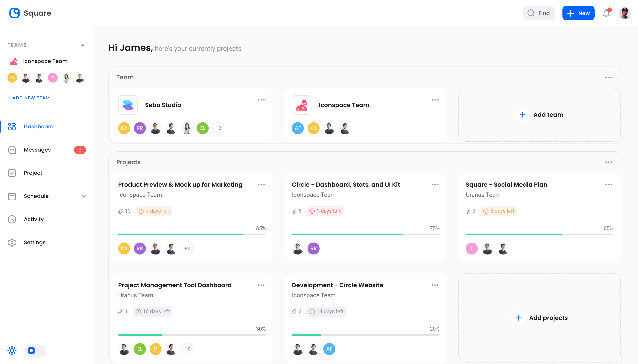
Task: Click attachment icon on Circle Dashboard project
Action: click(x=294, y=211)
